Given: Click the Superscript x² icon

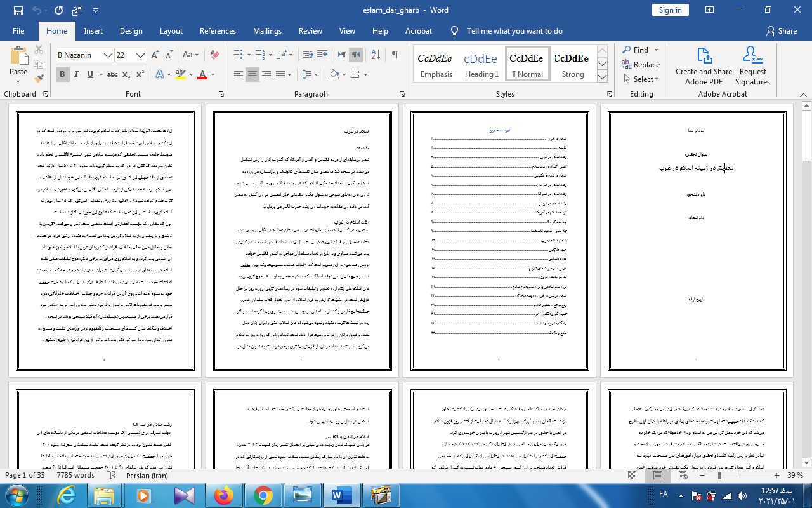Looking at the screenshot, I should point(140,75).
